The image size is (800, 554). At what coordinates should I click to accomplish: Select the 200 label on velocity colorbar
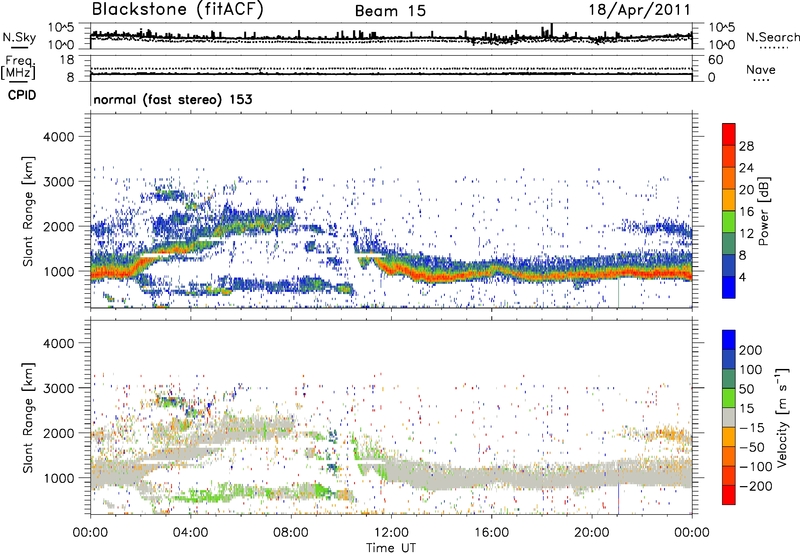751,350
